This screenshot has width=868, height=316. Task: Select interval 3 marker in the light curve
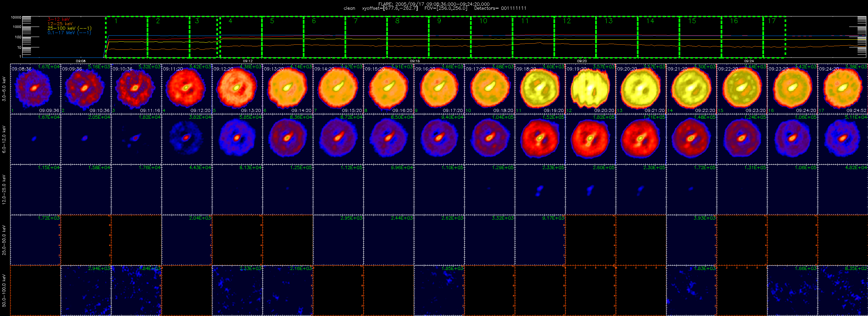pos(197,21)
